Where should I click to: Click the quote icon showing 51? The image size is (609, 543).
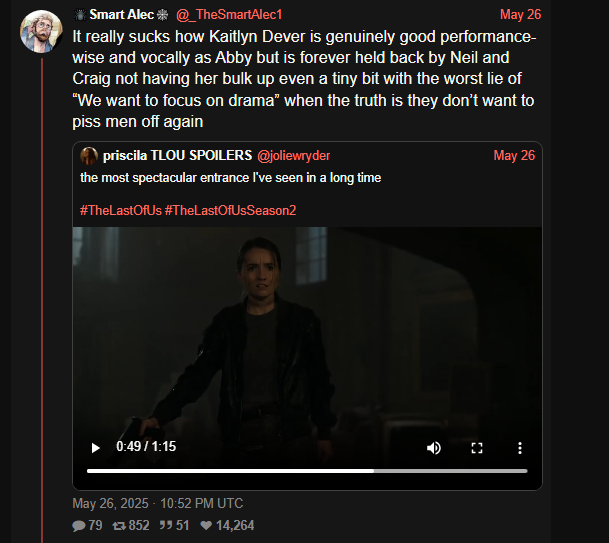coord(166,526)
